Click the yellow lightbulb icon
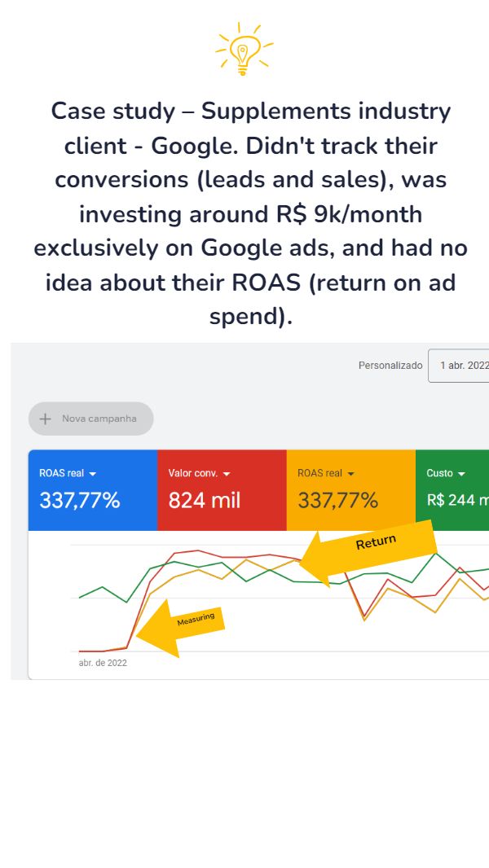This screenshot has height=868, width=489. [244, 49]
